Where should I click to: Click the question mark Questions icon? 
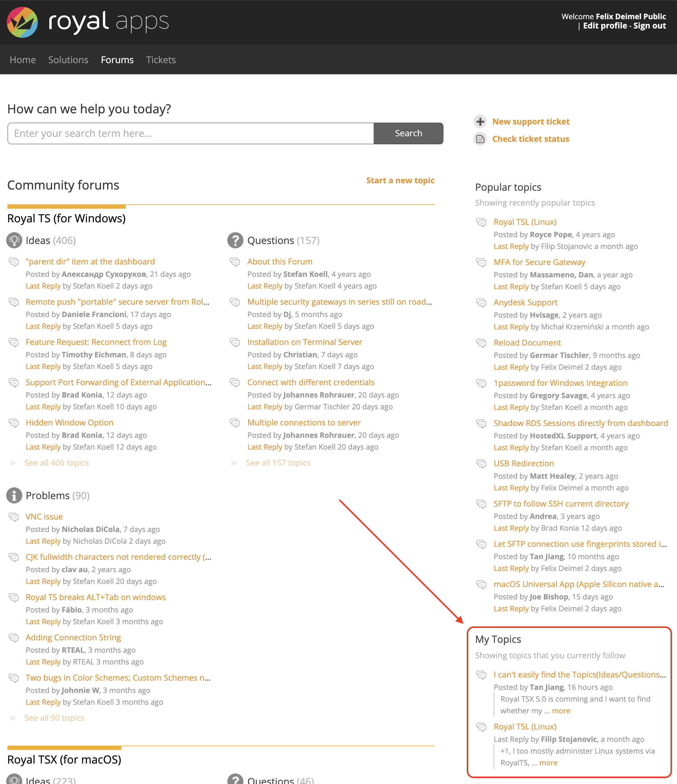point(235,240)
